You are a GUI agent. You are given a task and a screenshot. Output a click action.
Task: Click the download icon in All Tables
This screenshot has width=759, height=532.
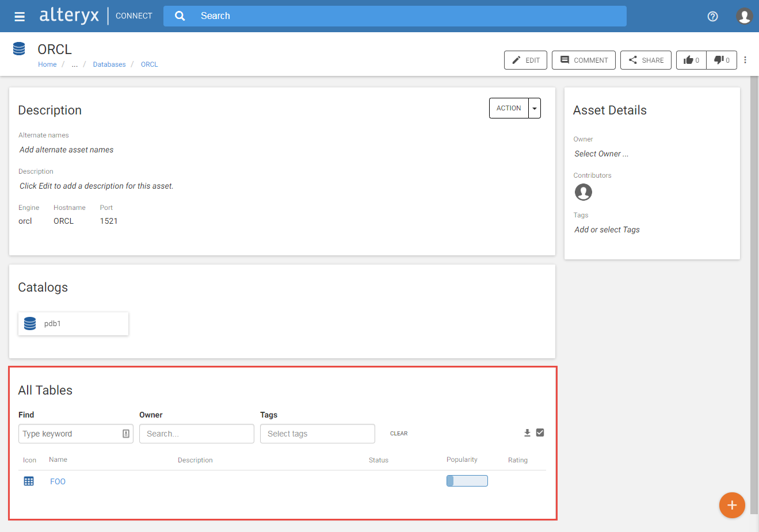point(527,433)
